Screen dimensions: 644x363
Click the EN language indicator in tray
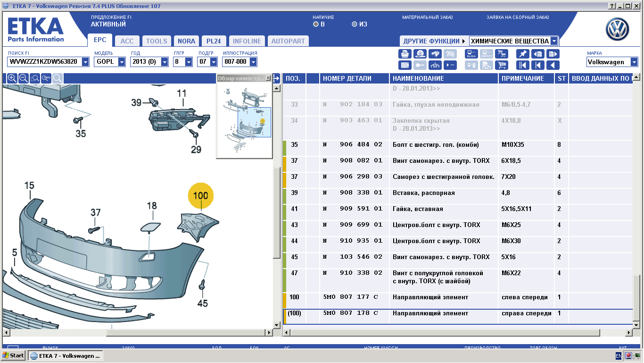(619, 355)
